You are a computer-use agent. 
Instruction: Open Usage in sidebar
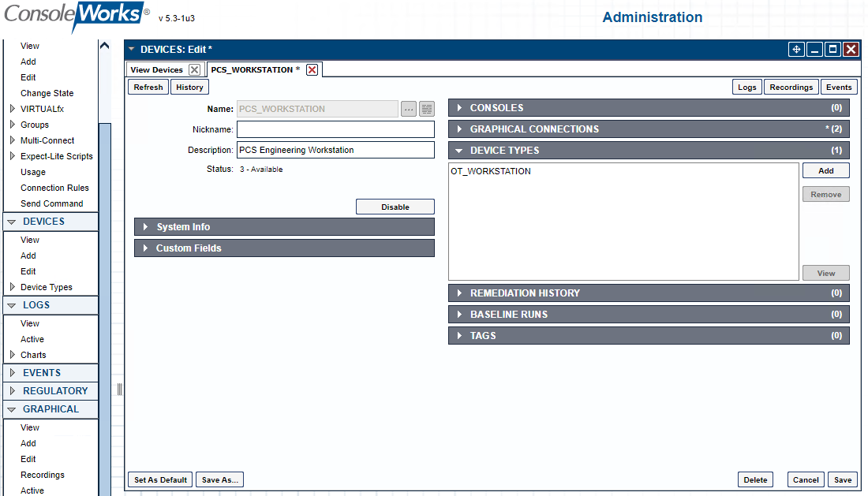click(33, 172)
